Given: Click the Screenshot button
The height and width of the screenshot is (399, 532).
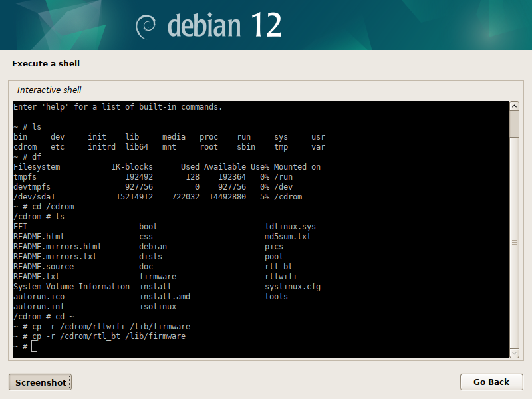Looking at the screenshot, I should 40,382.
